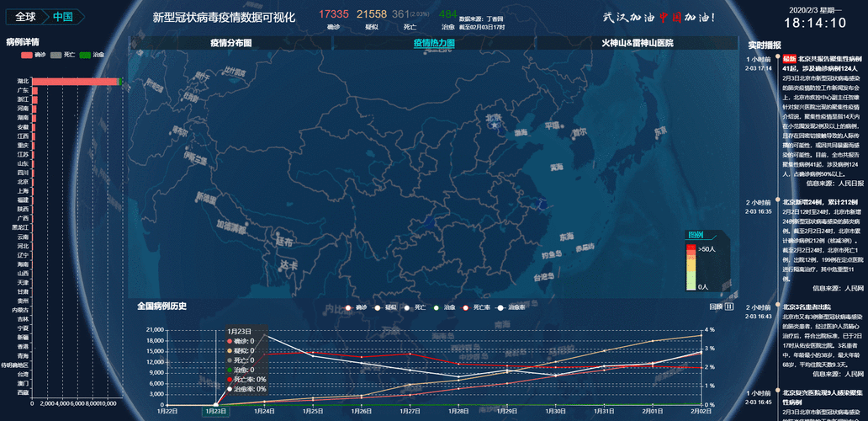Switch to 中国 view tab

[x=63, y=16]
